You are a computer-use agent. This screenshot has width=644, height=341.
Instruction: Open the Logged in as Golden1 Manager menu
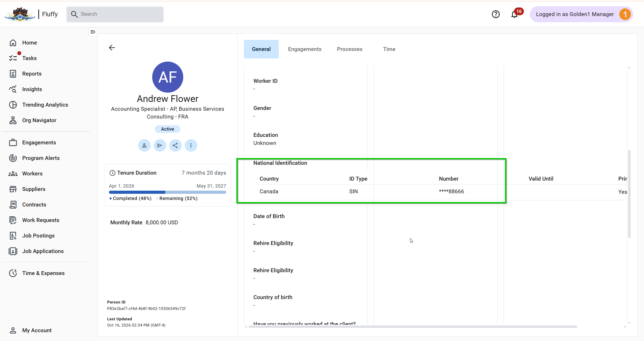(581, 14)
